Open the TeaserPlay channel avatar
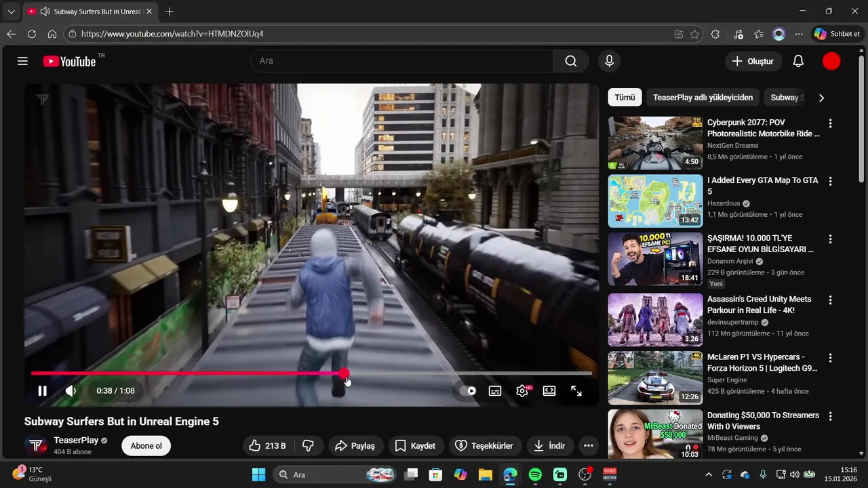Screen dimensions: 868x488 [x=35, y=445]
